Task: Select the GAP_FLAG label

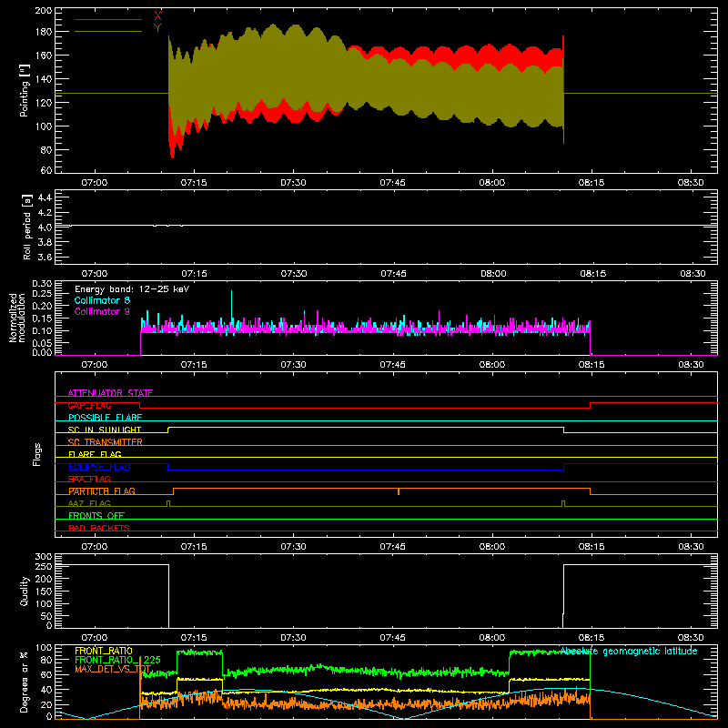Action: 89,405
